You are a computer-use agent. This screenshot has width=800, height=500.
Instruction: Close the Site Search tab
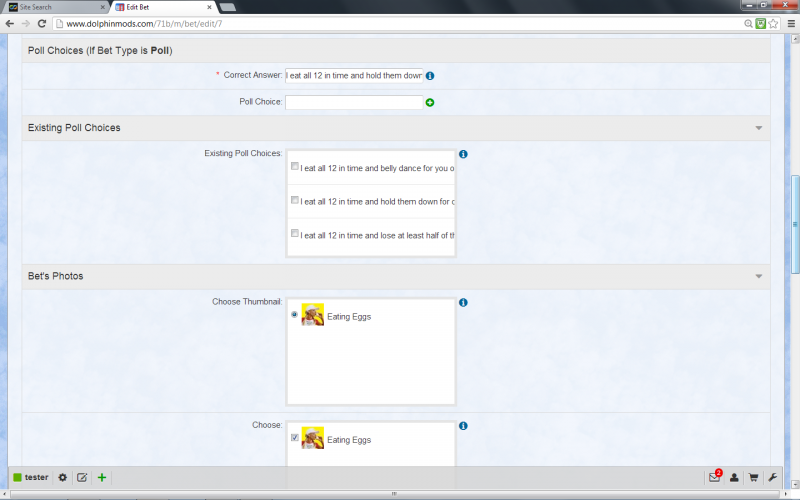pyautogui.click(x=103, y=7)
